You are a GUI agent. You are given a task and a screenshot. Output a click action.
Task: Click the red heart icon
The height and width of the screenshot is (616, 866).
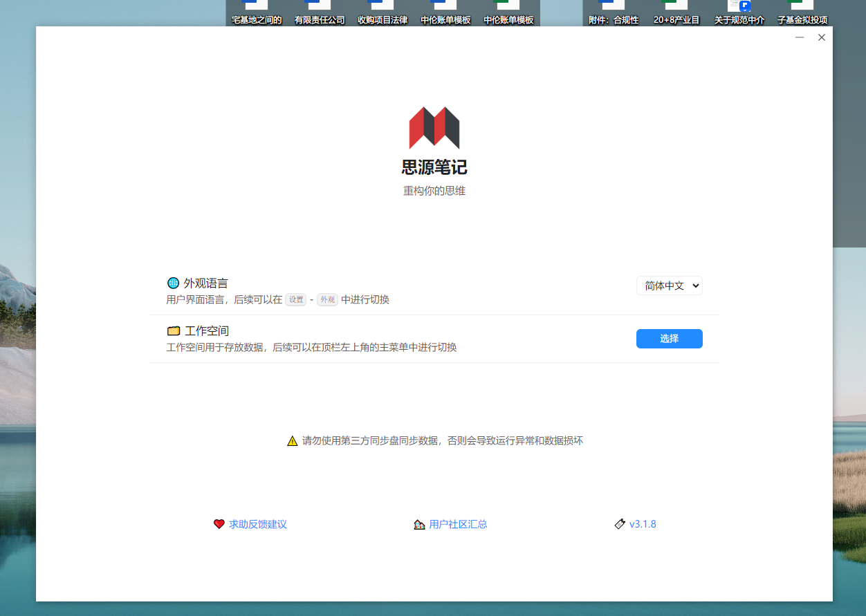pos(219,524)
